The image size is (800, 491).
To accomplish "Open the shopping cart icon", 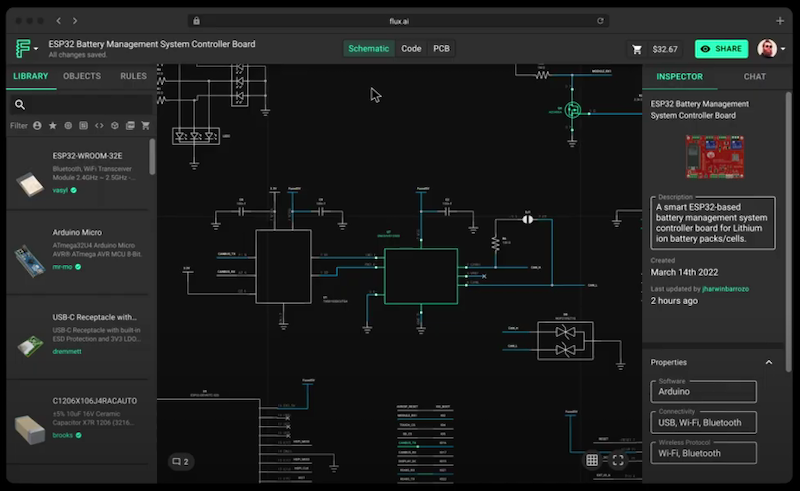I will tap(637, 50).
